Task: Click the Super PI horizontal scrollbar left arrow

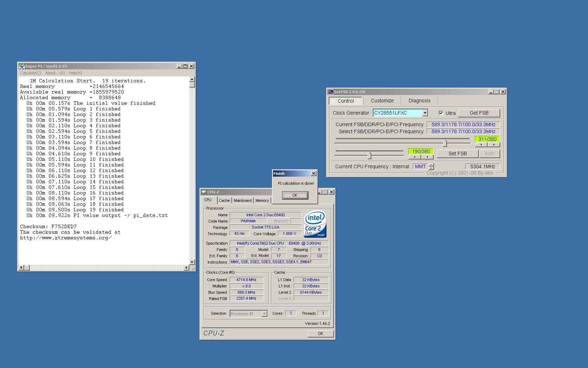Action: 21,268
